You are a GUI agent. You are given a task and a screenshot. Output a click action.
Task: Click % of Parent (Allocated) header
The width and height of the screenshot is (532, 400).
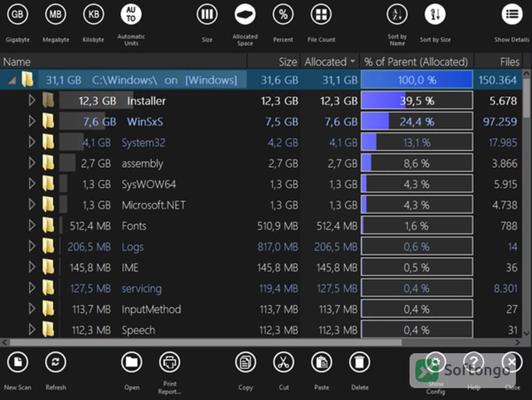click(x=417, y=61)
